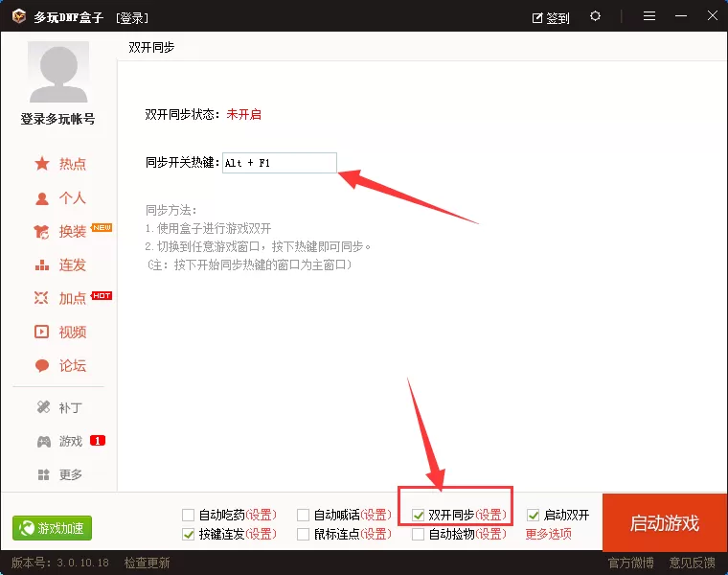
Task: Click the blocks icon for 连发
Action: (x=42, y=265)
